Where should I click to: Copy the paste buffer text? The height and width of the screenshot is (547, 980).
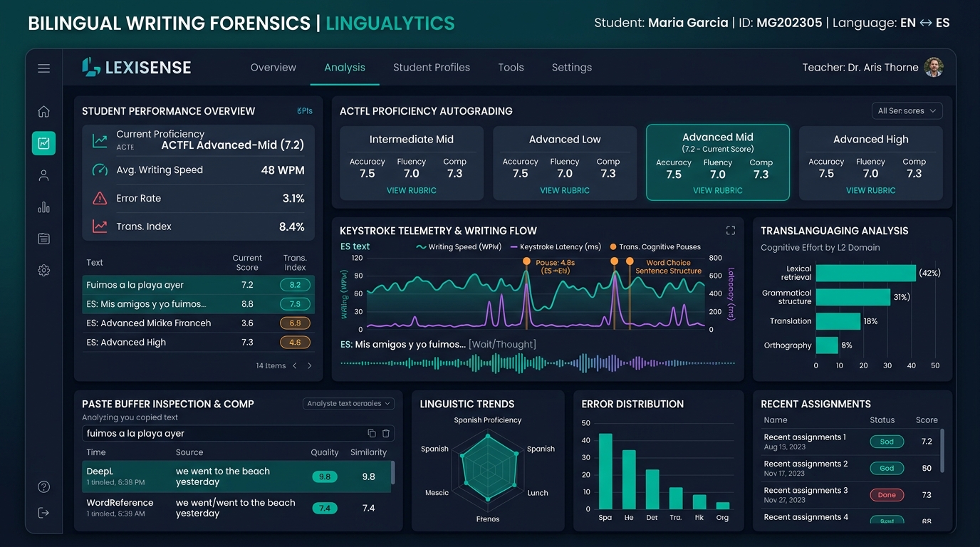click(x=371, y=433)
